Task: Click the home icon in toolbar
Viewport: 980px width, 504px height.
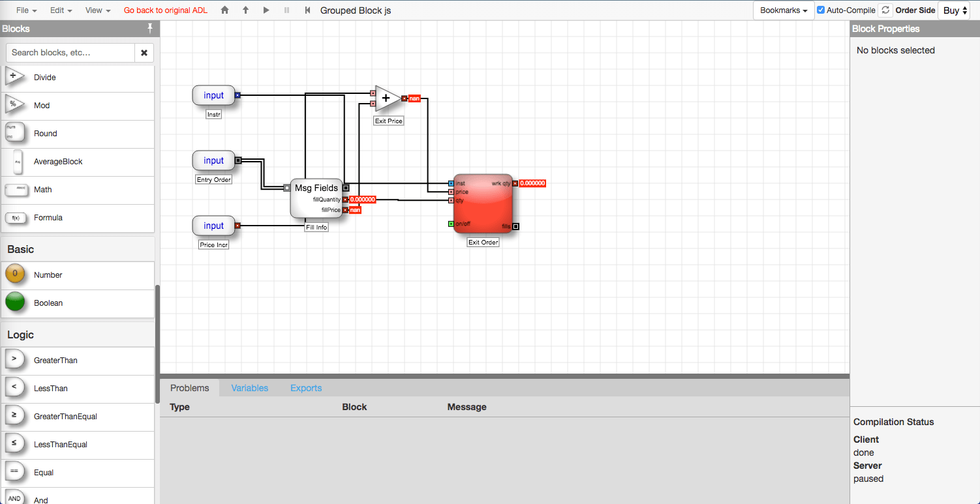Action: click(x=225, y=10)
